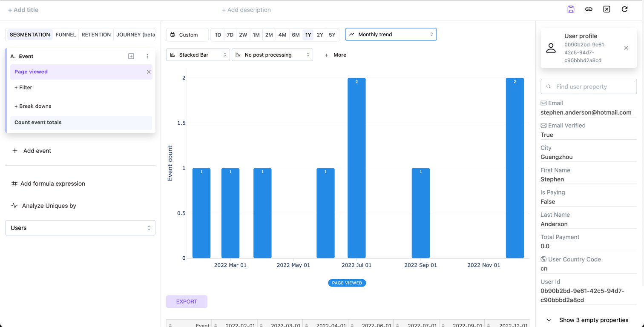Open the No post processing dropdown
This screenshot has height=327, width=644.
click(x=272, y=55)
